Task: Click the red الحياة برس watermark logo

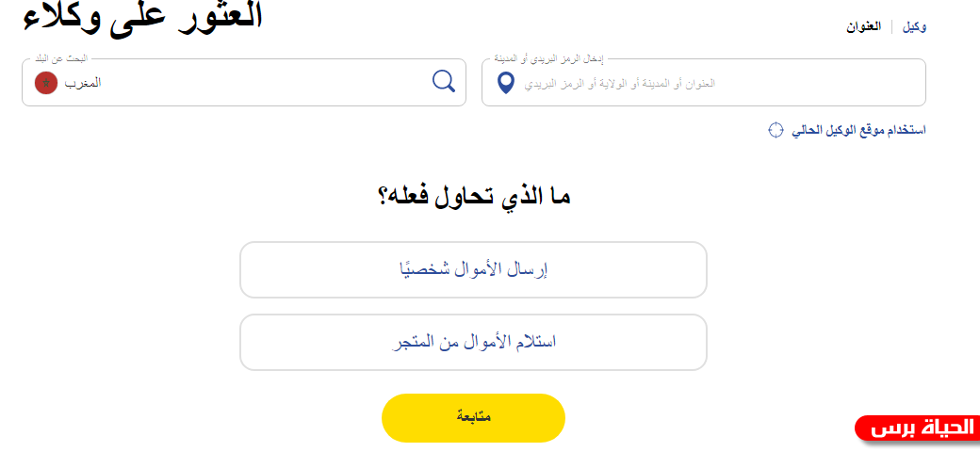Action: pos(915,428)
